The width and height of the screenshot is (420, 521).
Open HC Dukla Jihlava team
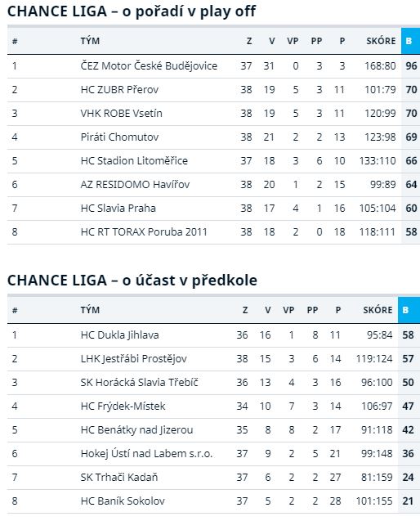(x=119, y=335)
